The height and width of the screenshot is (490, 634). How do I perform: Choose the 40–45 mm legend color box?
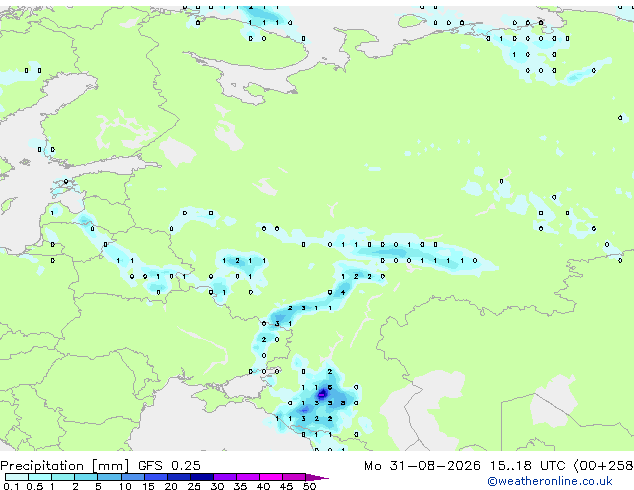point(271,477)
